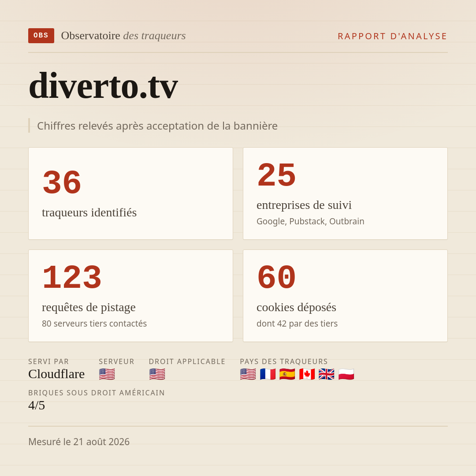Click the diverto.tv domain heading
Viewport: 476px width, 476px height.
point(103,86)
